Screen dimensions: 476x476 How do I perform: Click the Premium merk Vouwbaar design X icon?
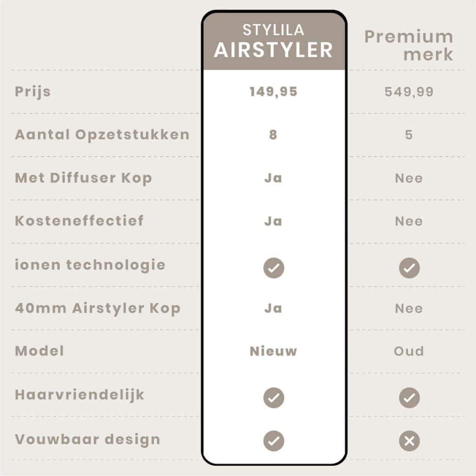pyautogui.click(x=409, y=441)
